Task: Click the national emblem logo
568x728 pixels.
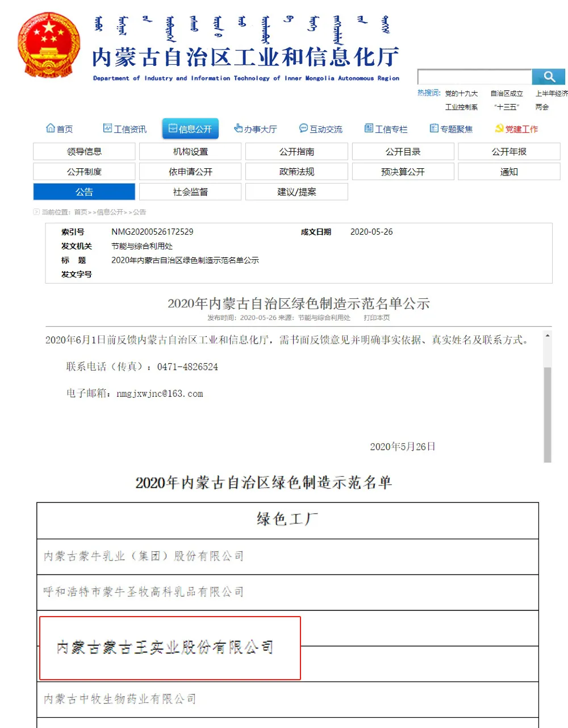Action: tap(49, 45)
